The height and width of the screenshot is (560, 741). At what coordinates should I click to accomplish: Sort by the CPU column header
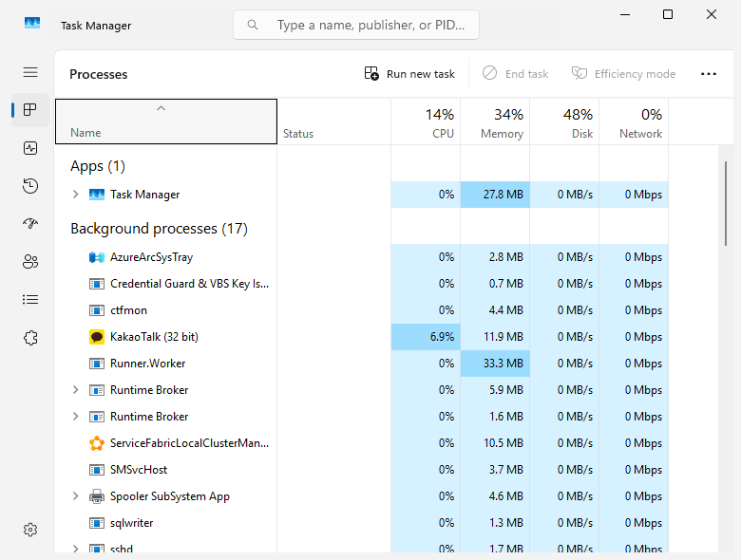click(426, 121)
